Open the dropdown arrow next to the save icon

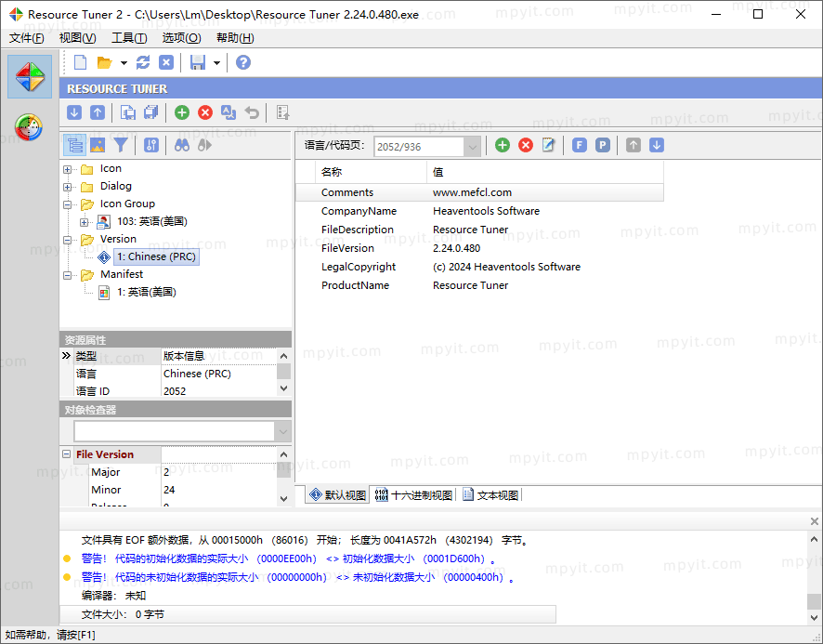tap(216, 63)
